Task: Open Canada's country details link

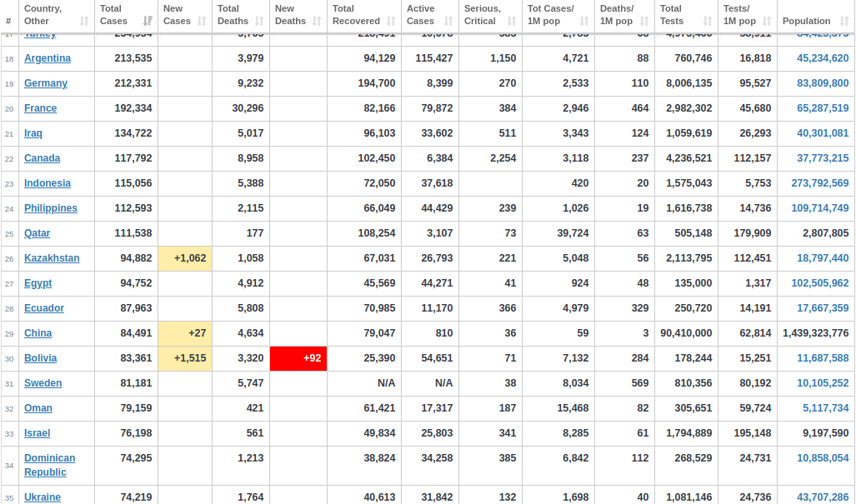Action: click(42, 159)
